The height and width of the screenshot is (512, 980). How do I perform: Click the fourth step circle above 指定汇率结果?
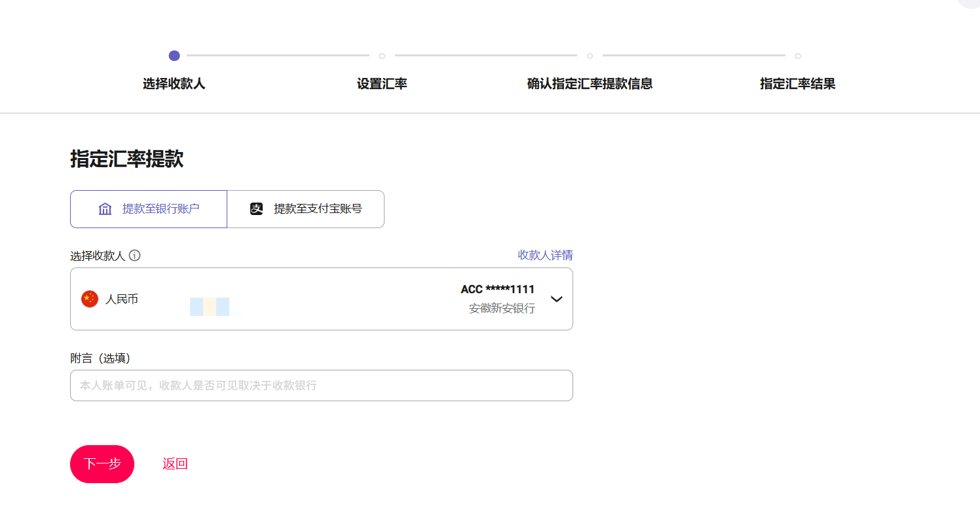pos(797,56)
